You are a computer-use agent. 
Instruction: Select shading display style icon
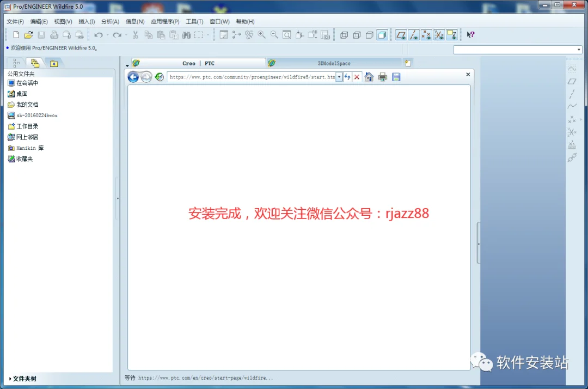pos(382,35)
